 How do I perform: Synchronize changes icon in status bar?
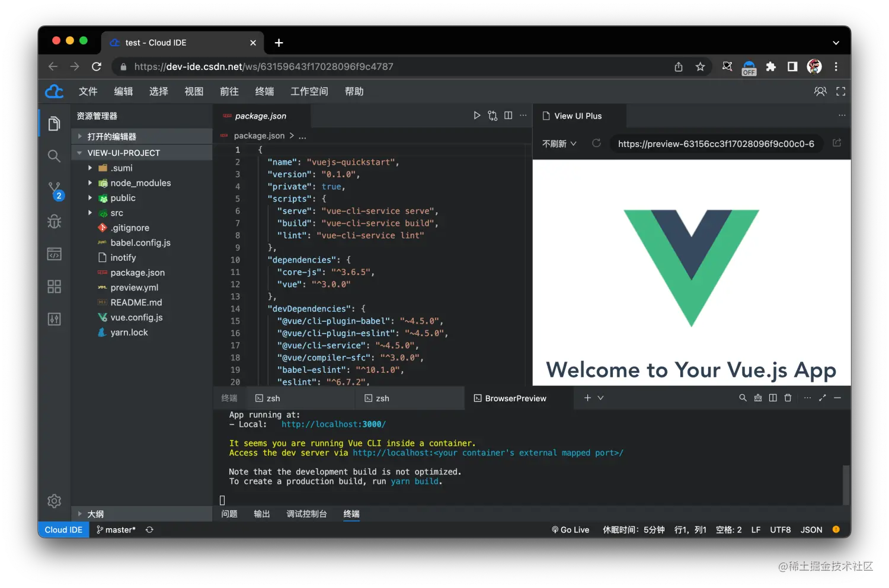click(149, 530)
